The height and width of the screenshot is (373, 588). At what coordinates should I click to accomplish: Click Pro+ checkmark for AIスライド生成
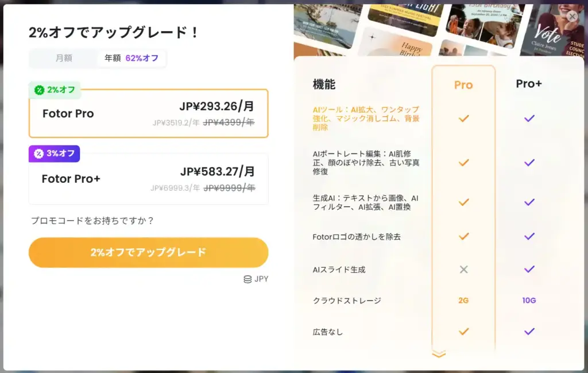tap(529, 270)
